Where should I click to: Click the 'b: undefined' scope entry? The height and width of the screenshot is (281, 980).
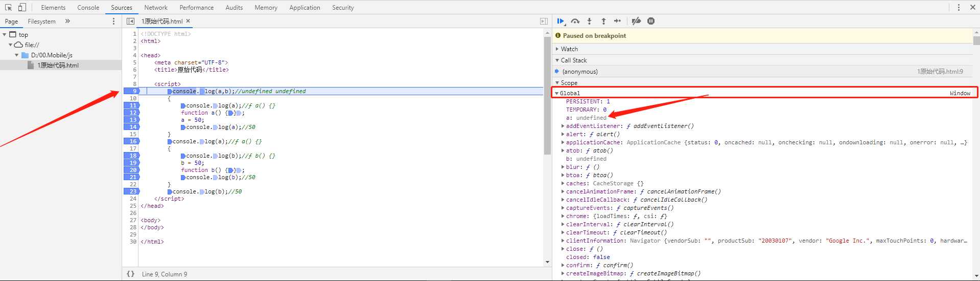(586, 159)
